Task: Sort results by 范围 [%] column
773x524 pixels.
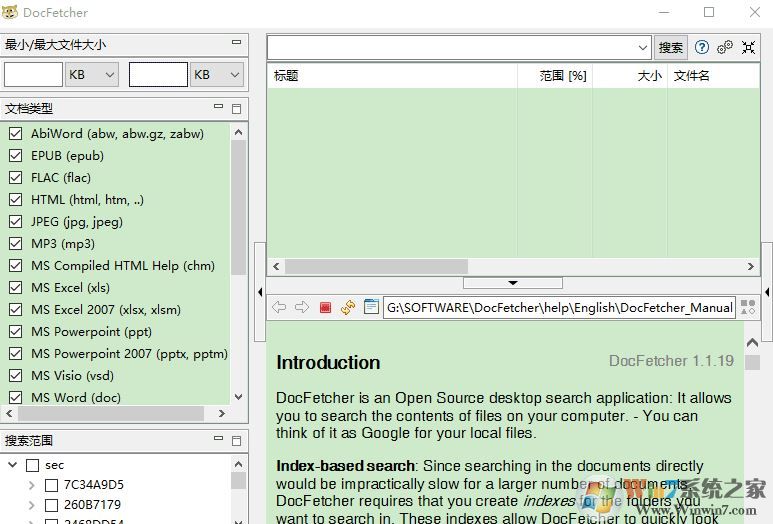Action: (555, 76)
